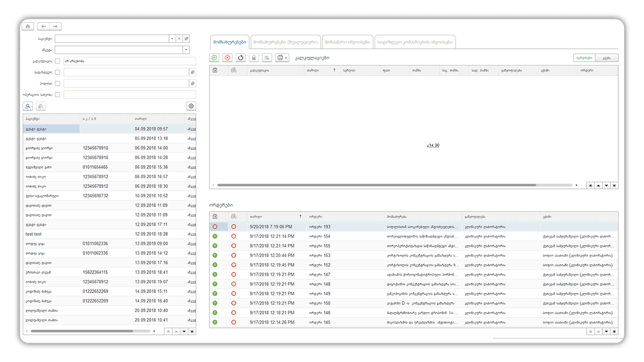The image size is (644, 362).
Task: Toggle the first filter checkbox under the comboboxes
Action: (57, 61)
